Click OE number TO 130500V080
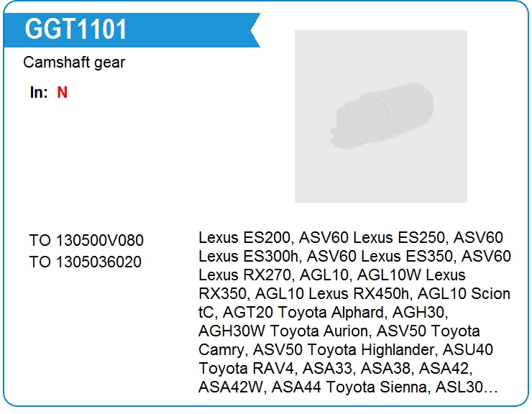Screen dimensions: 532x414 (x=86, y=241)
